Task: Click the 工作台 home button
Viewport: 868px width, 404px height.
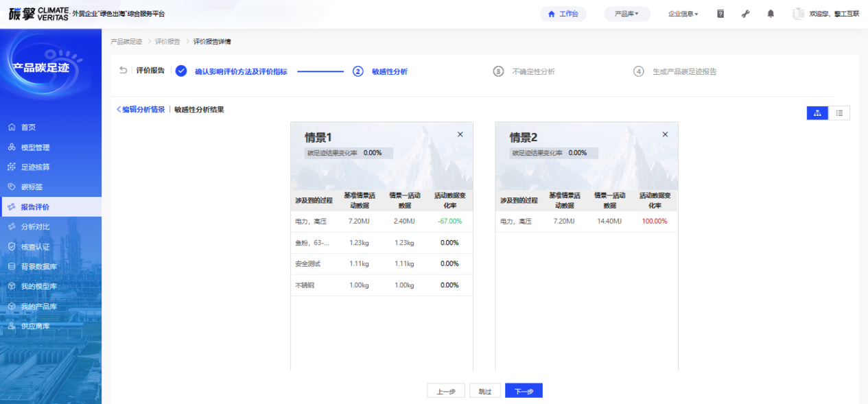Action: tap(563, 14)
